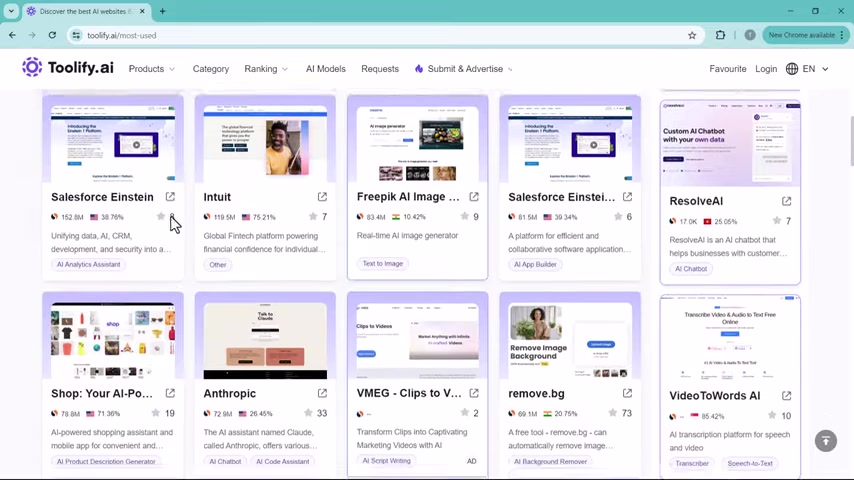Click external link icon on Anthropic card
Screen dimensions: 854x480
(x=322, y=393)
